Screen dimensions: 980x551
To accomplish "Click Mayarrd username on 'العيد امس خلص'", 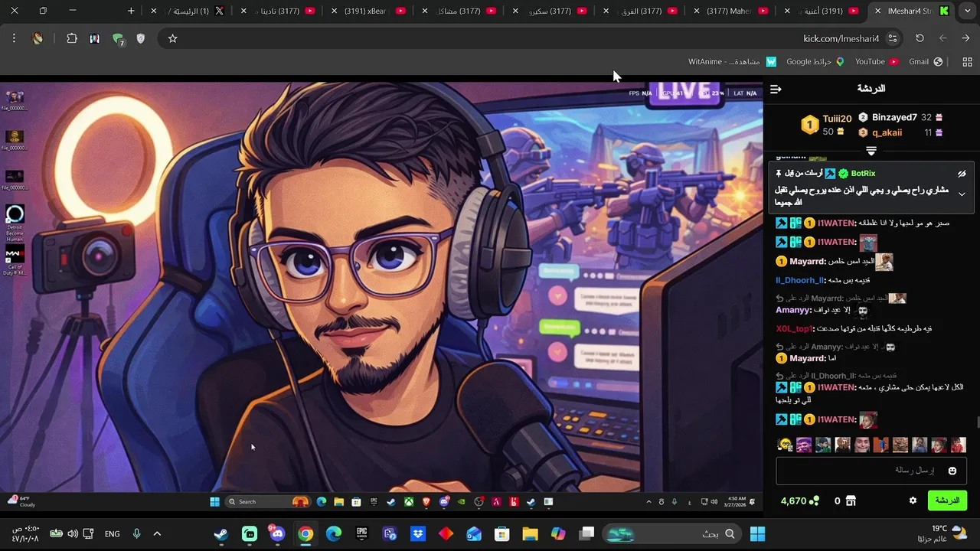I will coord(807,262).
